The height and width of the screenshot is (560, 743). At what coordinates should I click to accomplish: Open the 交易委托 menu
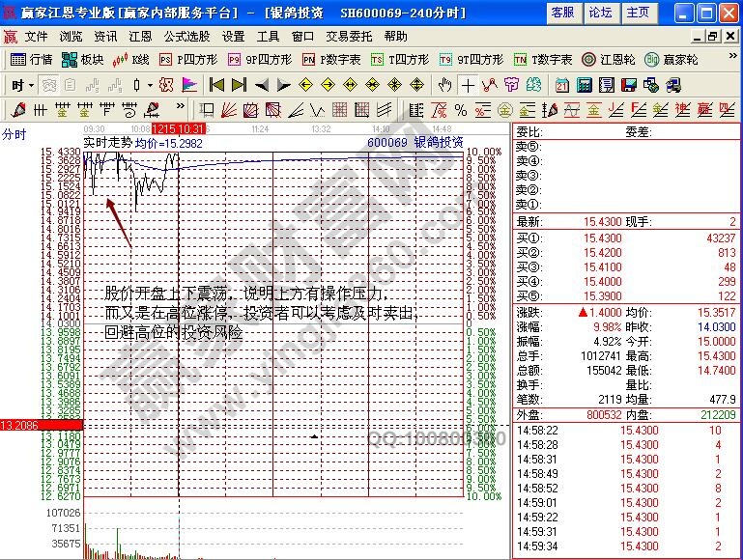click(x=350, y=37)
